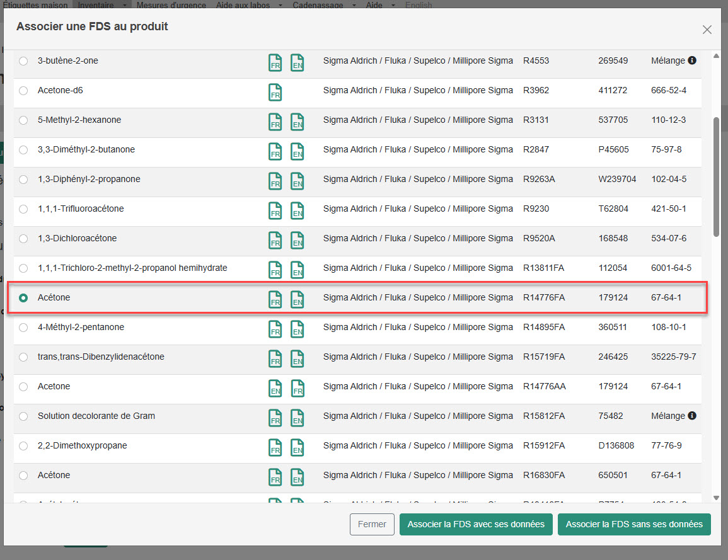Click the scroll down arrow of the list
Viewport: 728px width, 560px height.
(716, 498)
